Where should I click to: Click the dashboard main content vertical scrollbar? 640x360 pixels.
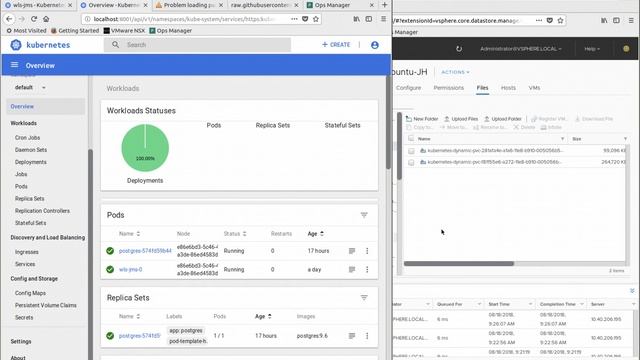coord(389,122)
